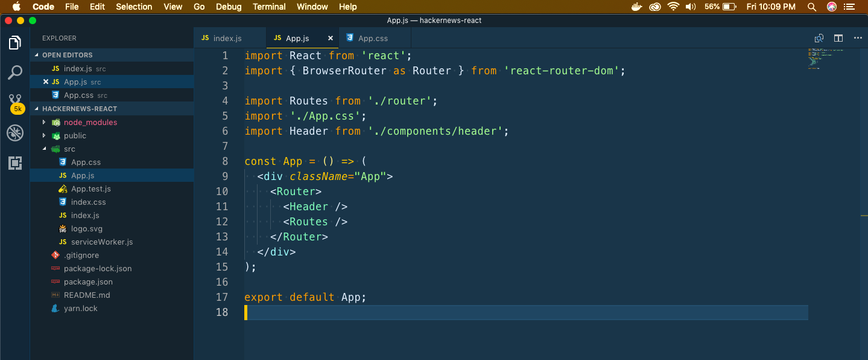Open the Extensions view in activity bar
Viewport: 868px width, 360px height.
(15, 162)
